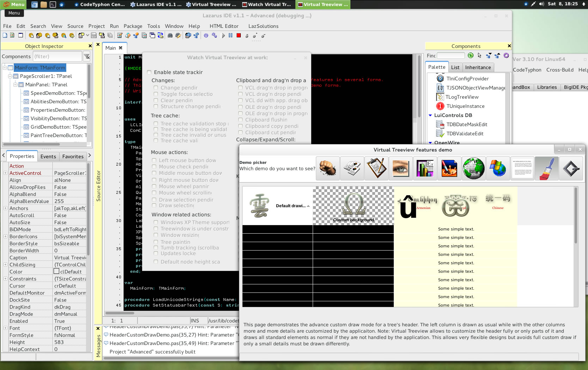Click the blue Pause debugging button
588x370 pixels.
(231, 35)
